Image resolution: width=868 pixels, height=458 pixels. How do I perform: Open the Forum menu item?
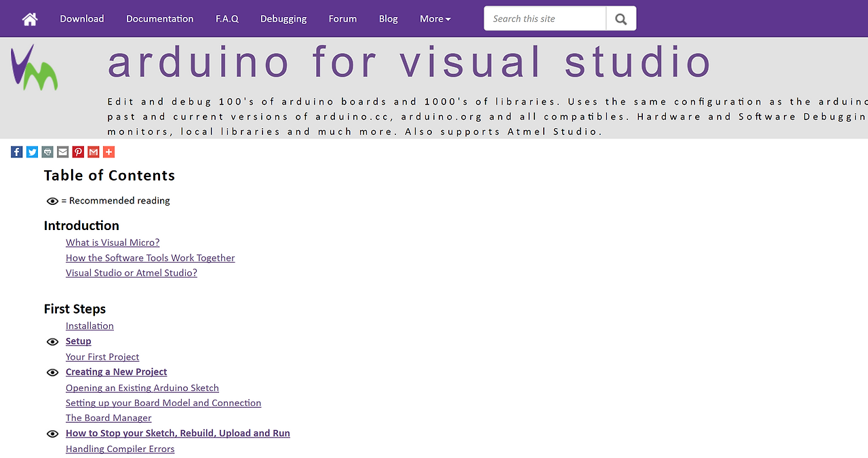(342, 19)
